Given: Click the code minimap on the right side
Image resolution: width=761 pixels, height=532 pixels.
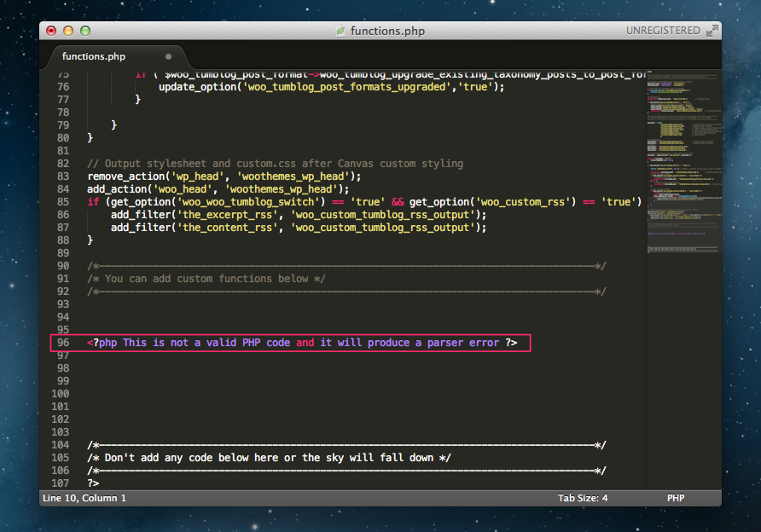Looking at the screenshot, I should (684, 163).
